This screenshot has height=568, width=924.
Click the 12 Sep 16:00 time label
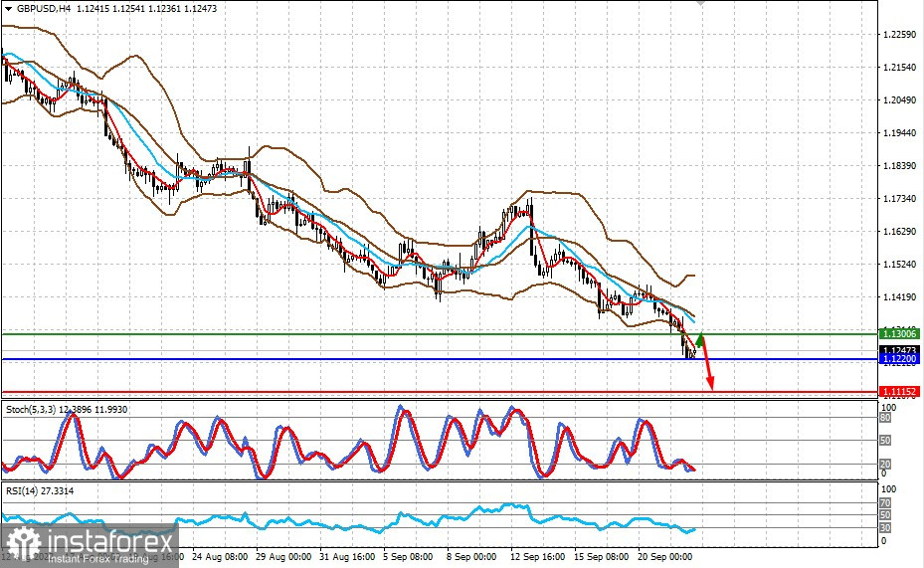(537, 557)
